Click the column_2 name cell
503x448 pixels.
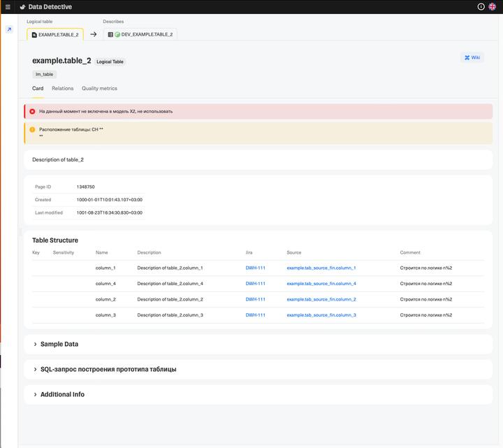click(x=105, y=299)
